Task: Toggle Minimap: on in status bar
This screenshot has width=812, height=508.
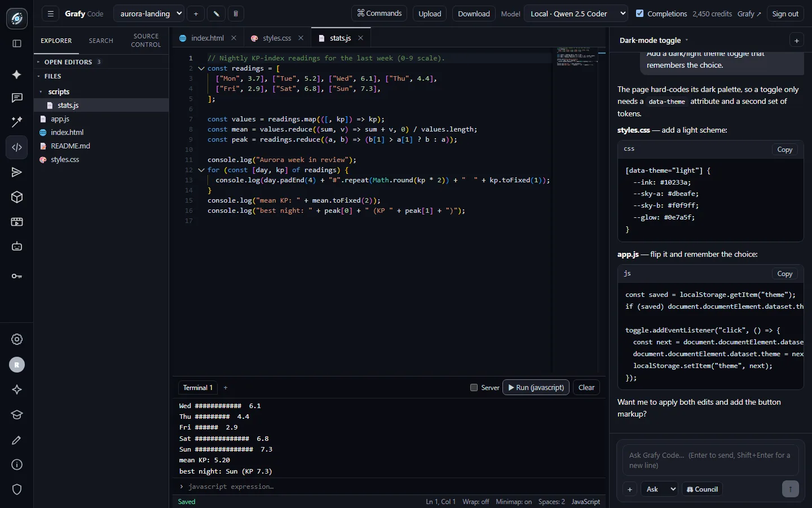Action: 514,502
